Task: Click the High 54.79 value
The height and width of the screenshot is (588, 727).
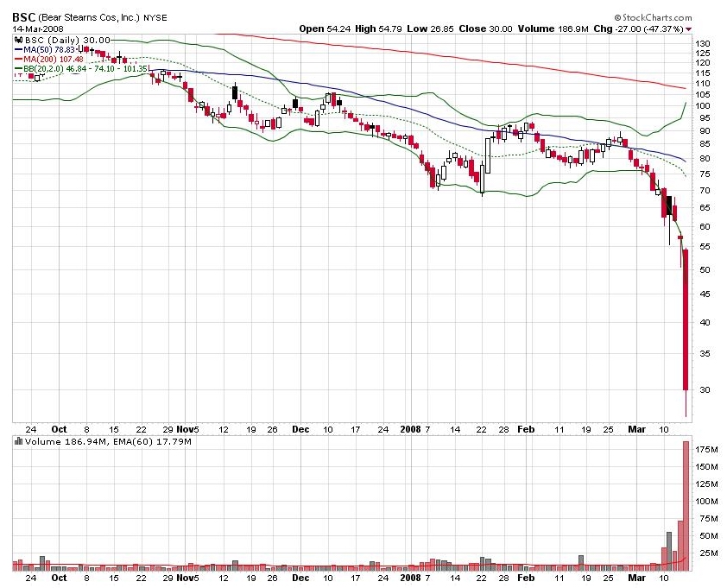Action: (378, 28)
